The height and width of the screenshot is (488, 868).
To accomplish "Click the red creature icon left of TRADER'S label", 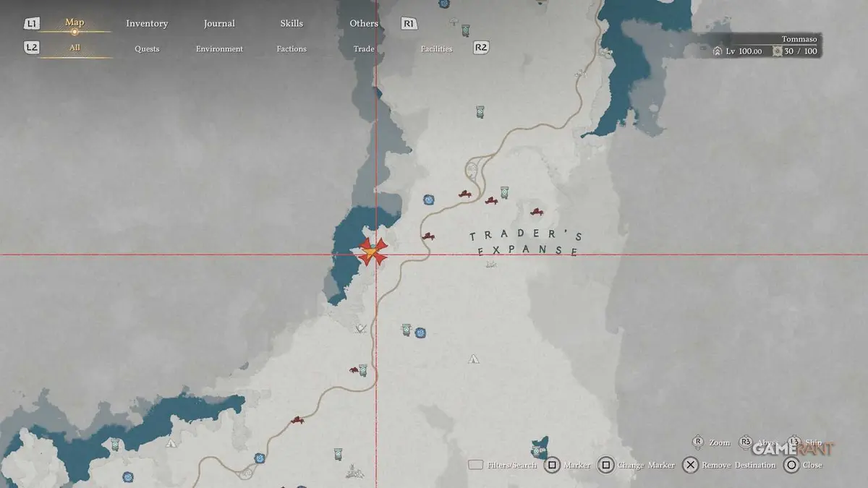I will pyautogui.click(x=428, y=236).
